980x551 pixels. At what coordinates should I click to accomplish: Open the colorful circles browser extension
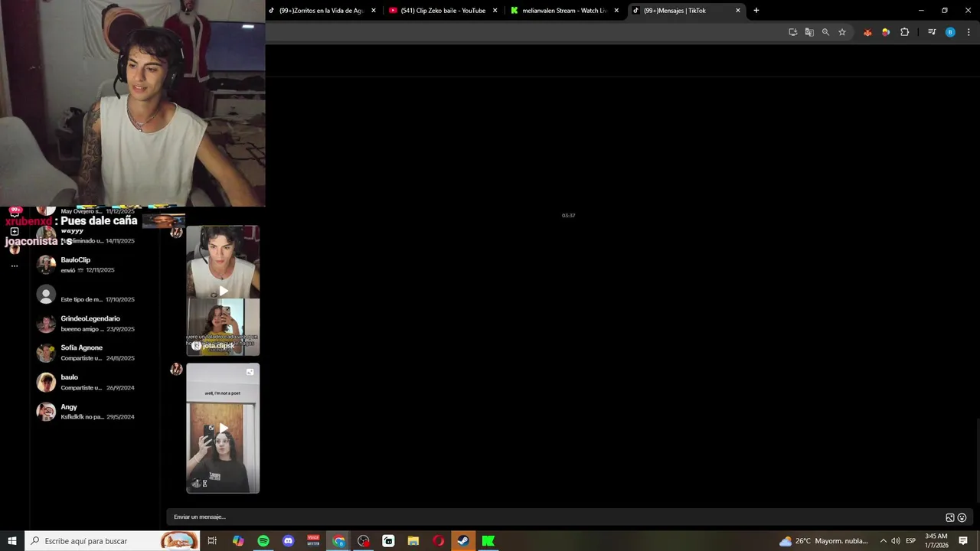pyautogui.click(x=886, y=32)
